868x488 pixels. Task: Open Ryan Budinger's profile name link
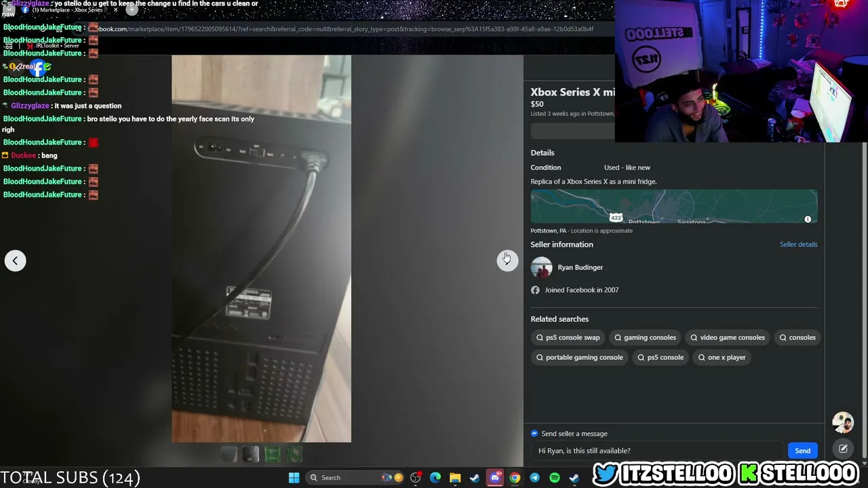[x=580, y=267]
